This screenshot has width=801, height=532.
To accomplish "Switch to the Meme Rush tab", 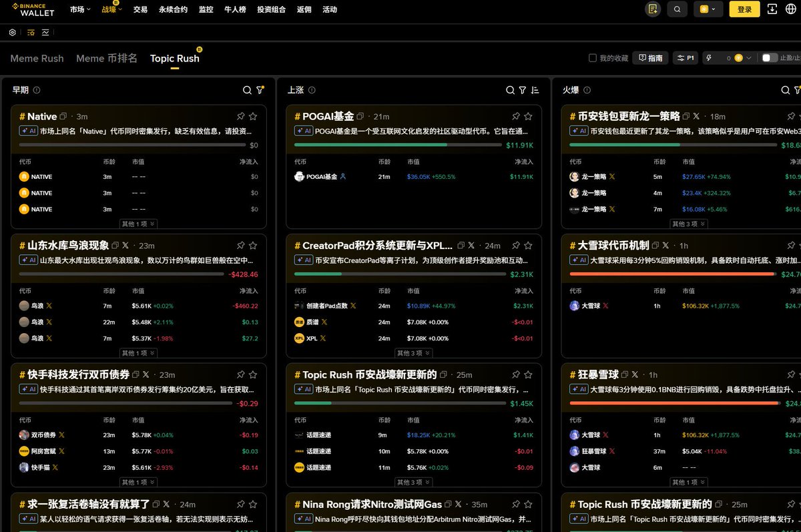I will [37, 58].
